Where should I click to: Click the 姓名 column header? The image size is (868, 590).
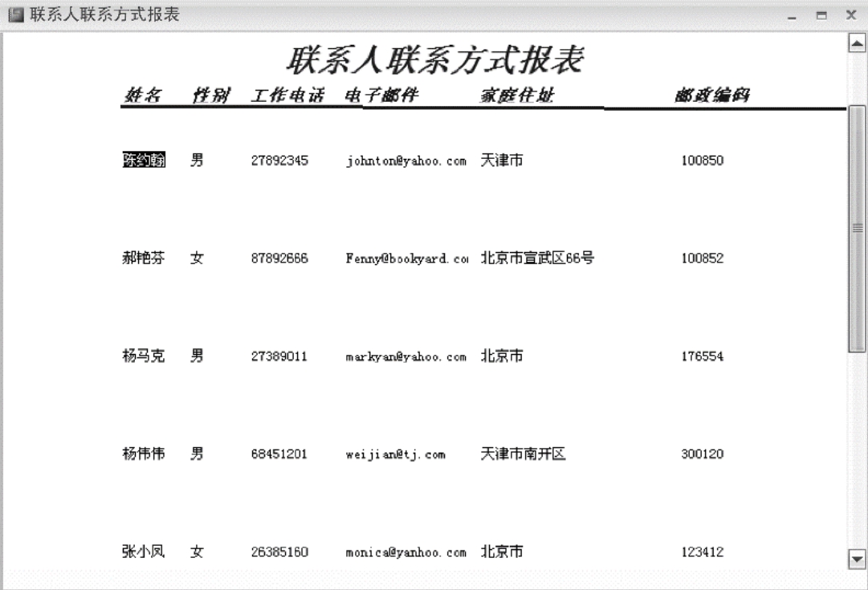tap(142, 96)
